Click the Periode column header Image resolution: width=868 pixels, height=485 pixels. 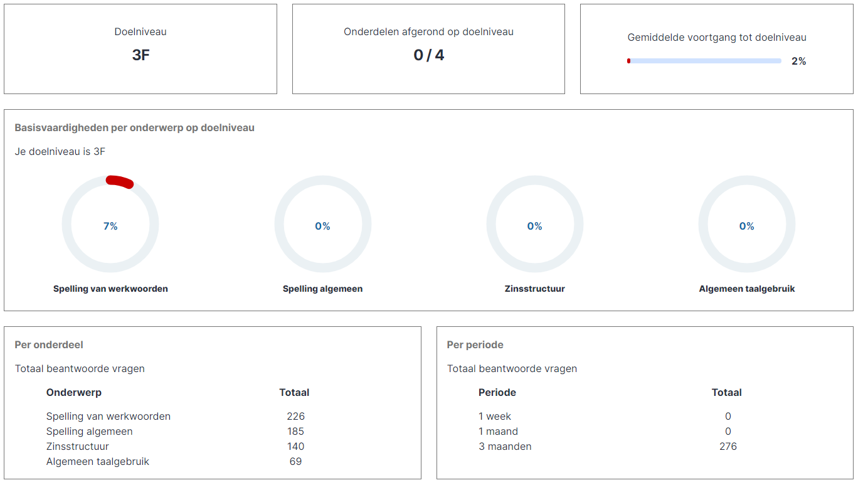pyautogui.click(x=497, y=393)
